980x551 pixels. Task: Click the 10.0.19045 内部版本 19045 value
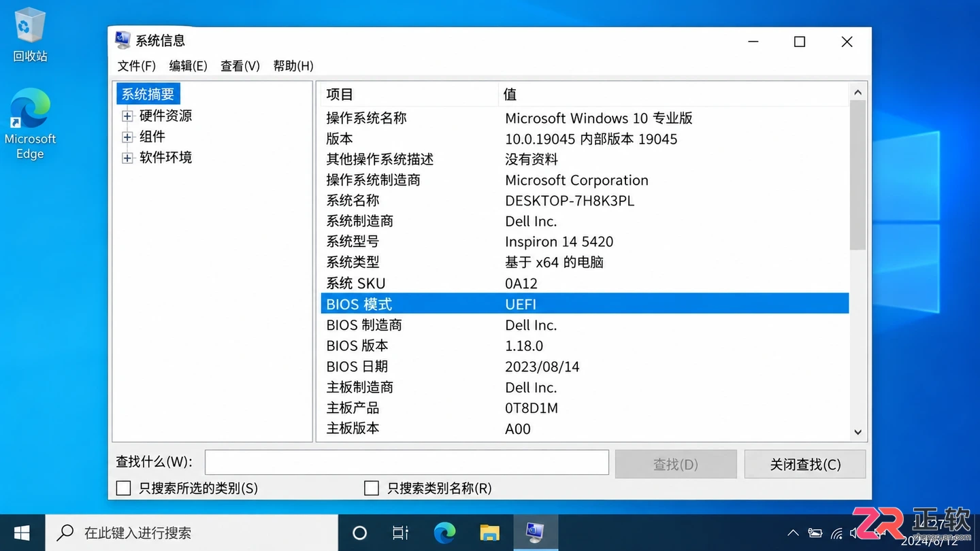pyautogui.click(x=591, y=139)
